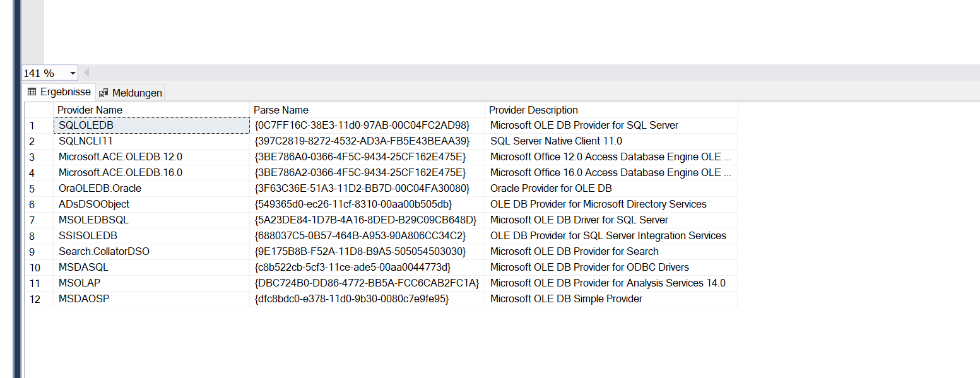
Task: Select 'Microsoft OLE DB Driver for SQL Server'
Action: tap(611, 220)
